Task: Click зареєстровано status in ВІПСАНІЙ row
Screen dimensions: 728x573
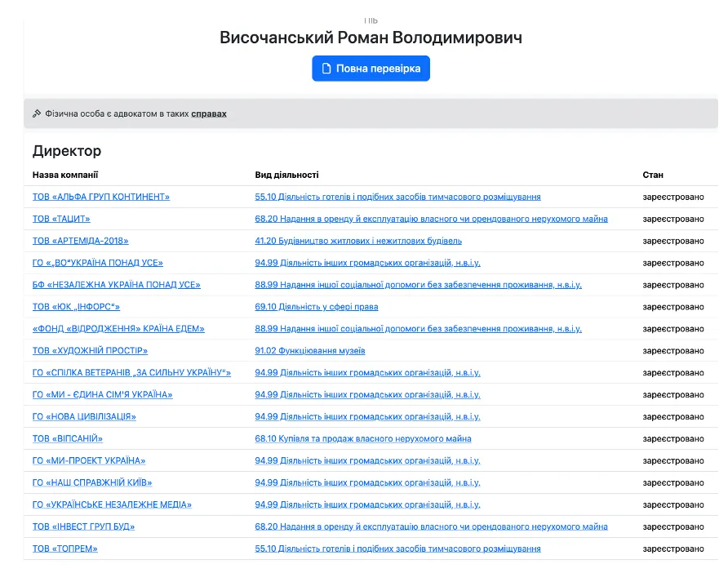Action: point(673,439)
